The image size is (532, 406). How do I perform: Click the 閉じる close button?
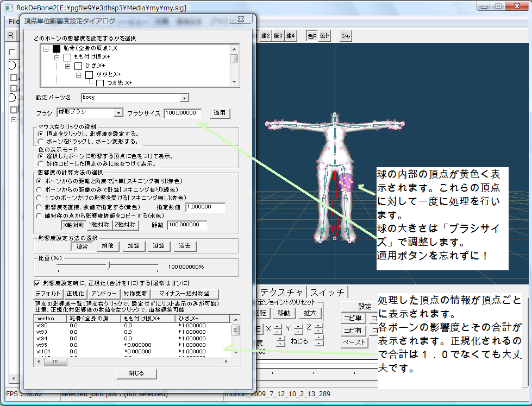(x=136, y=373)
